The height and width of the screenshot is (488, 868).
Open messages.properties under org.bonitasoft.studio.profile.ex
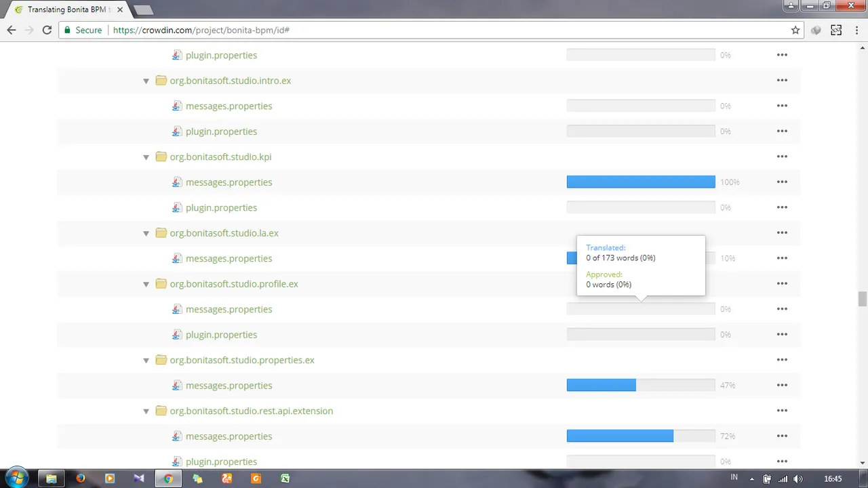229,309
